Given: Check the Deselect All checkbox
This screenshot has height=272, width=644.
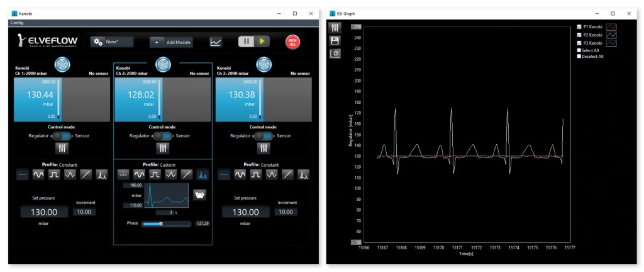Looking at the screenshot, I should tap(579, 56).
